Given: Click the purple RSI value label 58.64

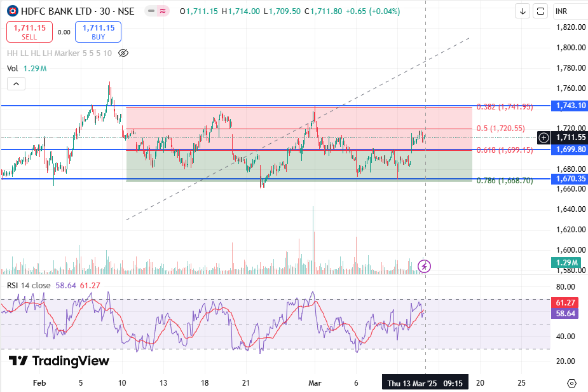Looking at the screenshot, I should [x=566, y=314].
